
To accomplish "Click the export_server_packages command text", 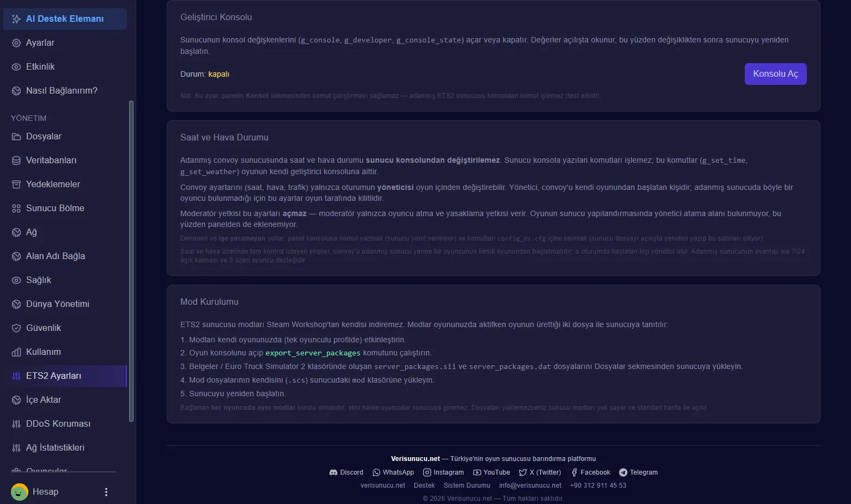I will (313, 353).
